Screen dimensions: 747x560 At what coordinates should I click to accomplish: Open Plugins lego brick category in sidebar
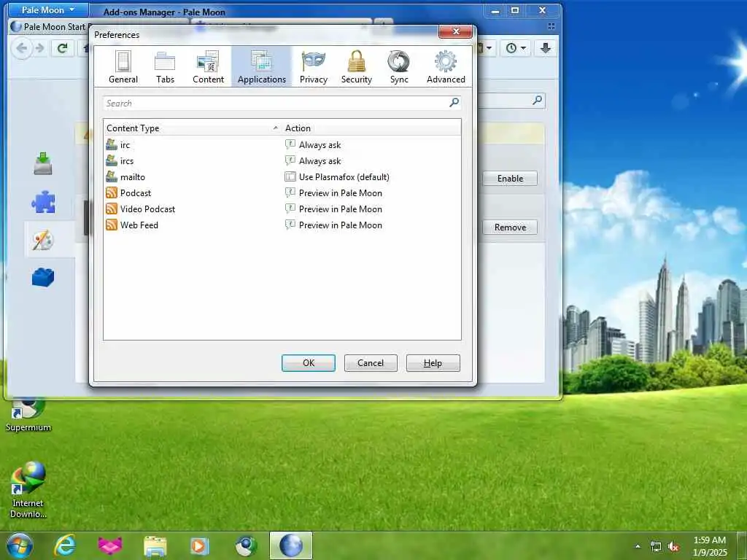click(x=43, y=277)
